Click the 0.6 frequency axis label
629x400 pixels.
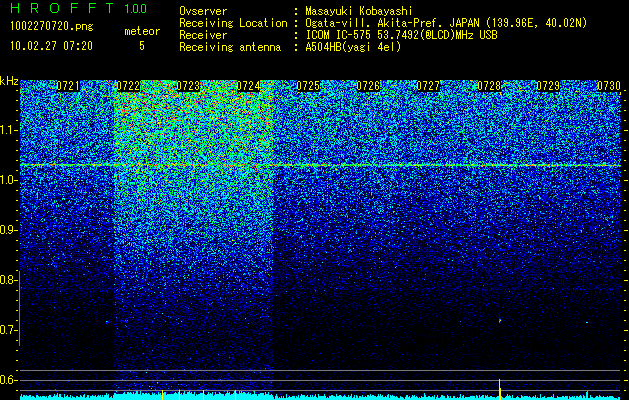point(7,380)
